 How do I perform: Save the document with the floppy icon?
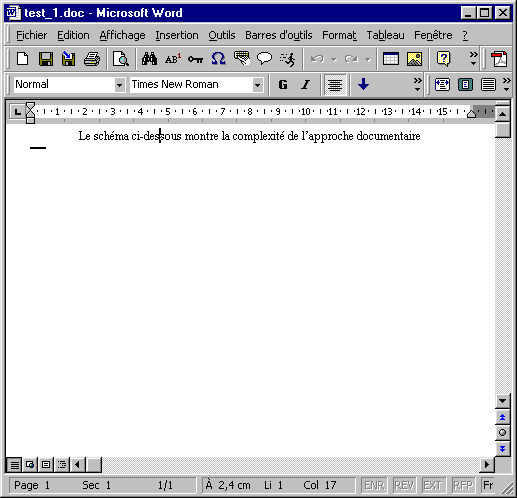click(46, 59)
